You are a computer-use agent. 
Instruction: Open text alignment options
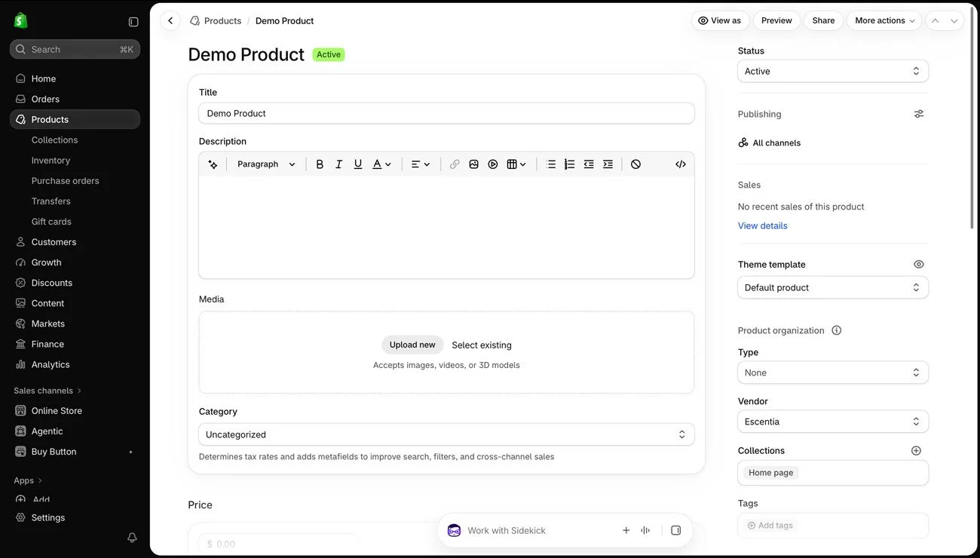[x=421, y=164]
